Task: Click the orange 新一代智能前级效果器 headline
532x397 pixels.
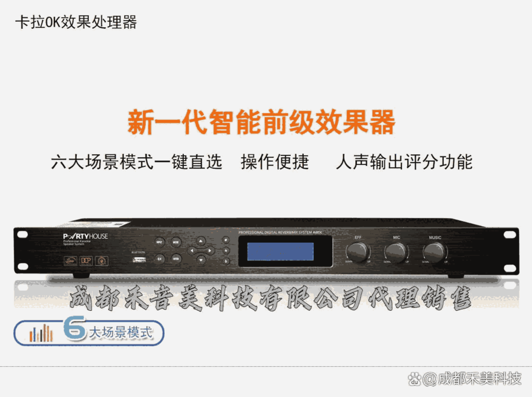Action: (x=261, y=122)
